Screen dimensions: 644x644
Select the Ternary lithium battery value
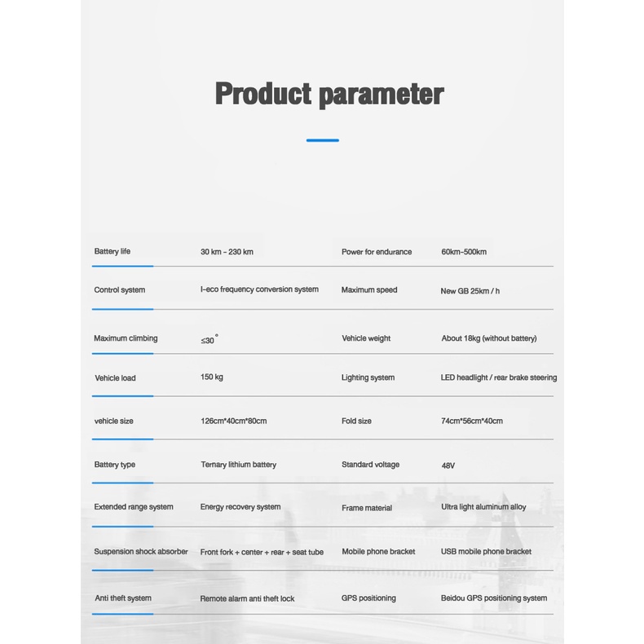click(x=238, y=465)
